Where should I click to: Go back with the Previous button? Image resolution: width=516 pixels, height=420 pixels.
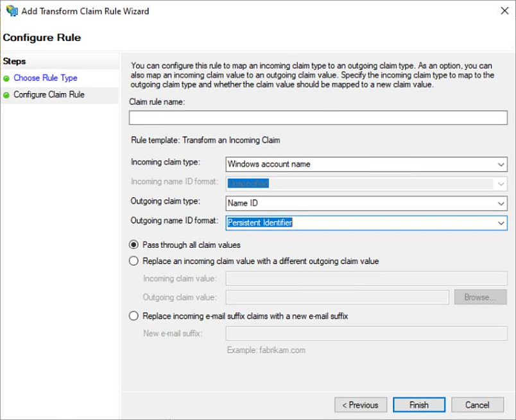coord(361,405)
